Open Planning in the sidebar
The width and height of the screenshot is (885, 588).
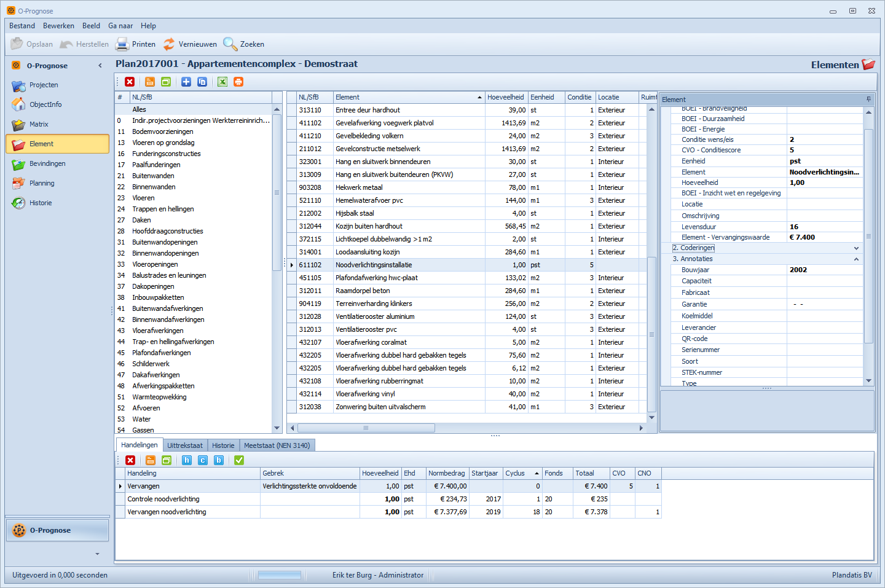(x=57, y=183)
